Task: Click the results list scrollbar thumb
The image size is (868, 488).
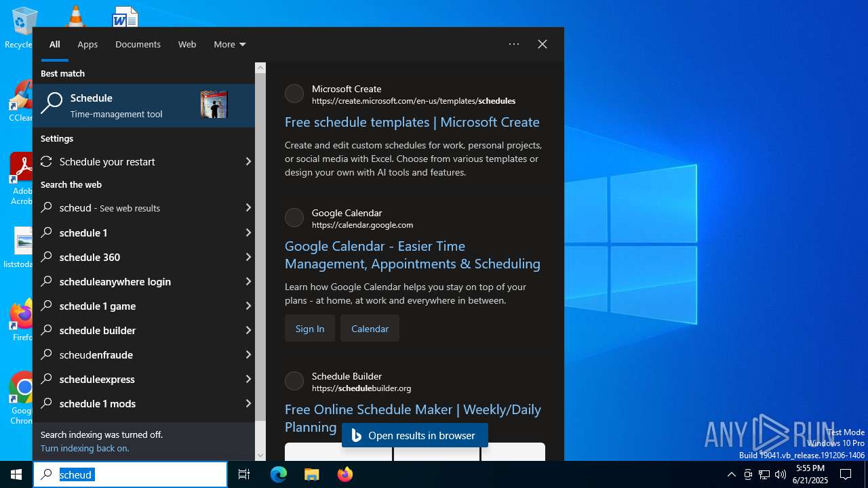Action: 260,247
